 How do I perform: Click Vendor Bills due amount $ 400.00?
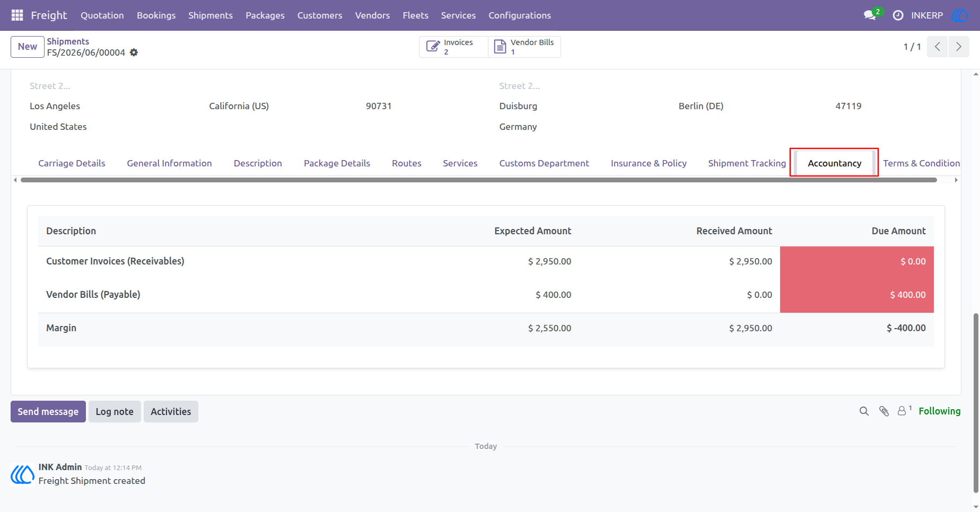point(907,295)
